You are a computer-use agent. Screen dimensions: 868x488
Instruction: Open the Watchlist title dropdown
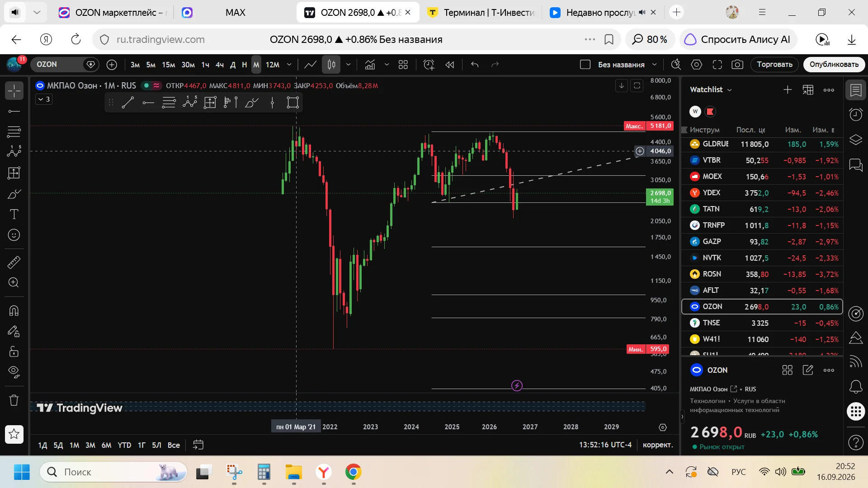tap(711, 90)
